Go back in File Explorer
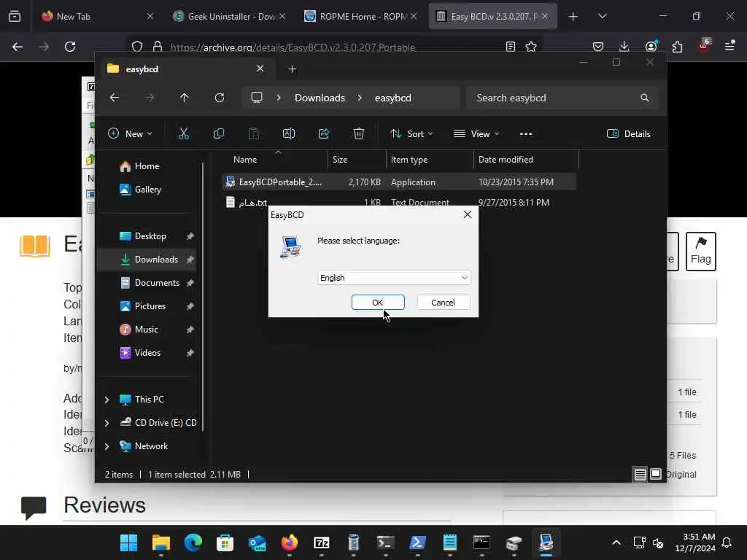 tap(115, 98)
